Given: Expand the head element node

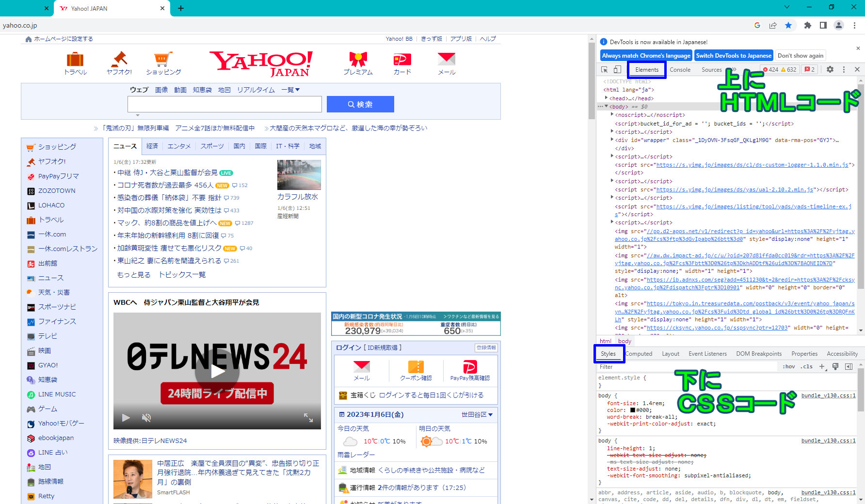Looking at the screenshot, I should pos(606,98).
